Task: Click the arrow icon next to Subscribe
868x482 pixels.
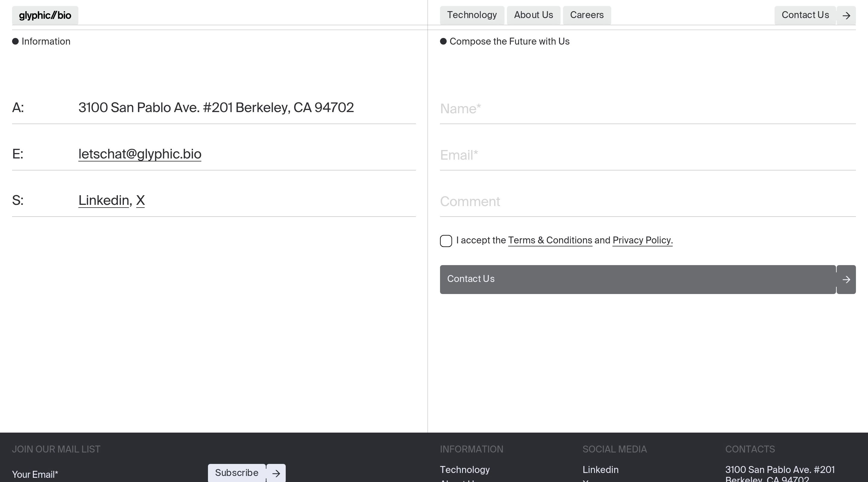Action: (276, 473)
